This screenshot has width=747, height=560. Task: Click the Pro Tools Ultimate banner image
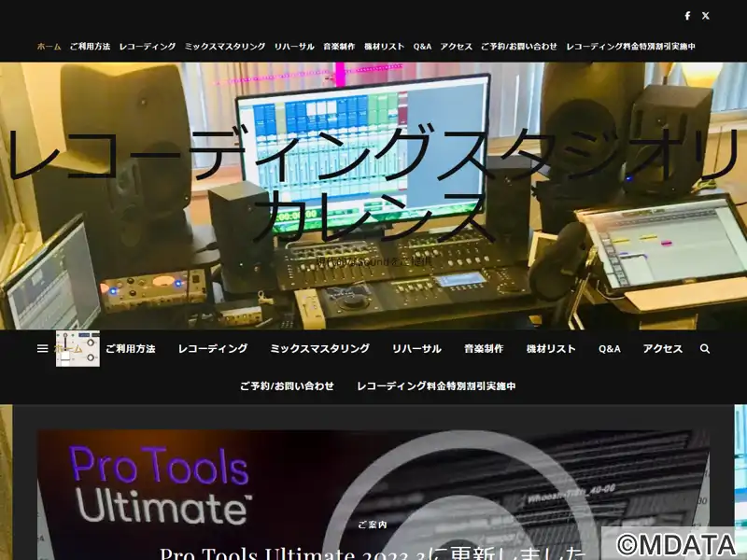[373, 495]
